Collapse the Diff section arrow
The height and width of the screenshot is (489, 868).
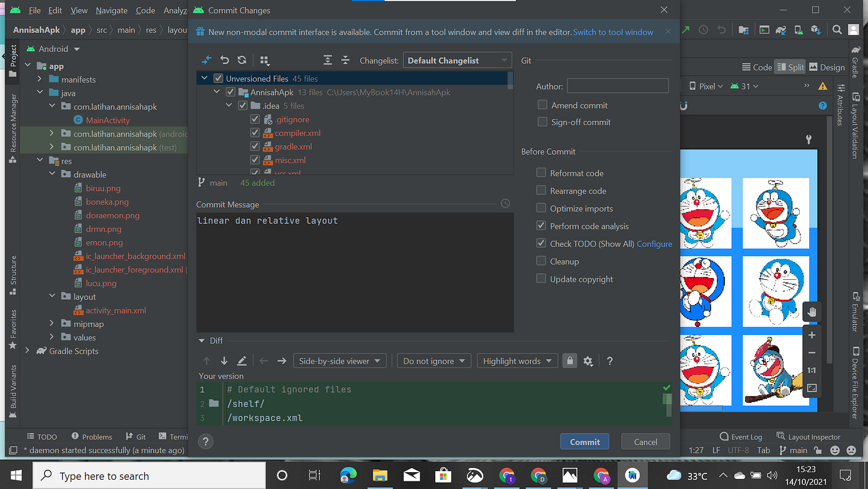pos(202,340)
